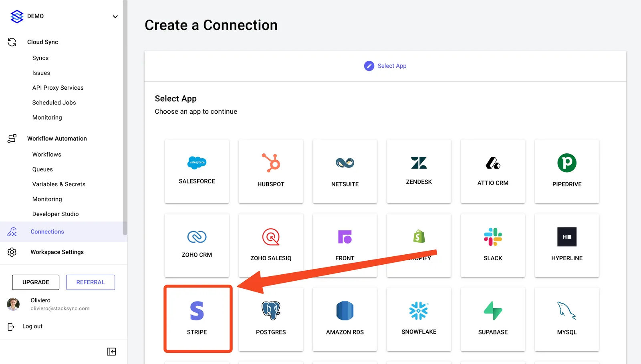Screen dimensions: 641x364
Task: Select the Slack app card
Action: [493, 245]
